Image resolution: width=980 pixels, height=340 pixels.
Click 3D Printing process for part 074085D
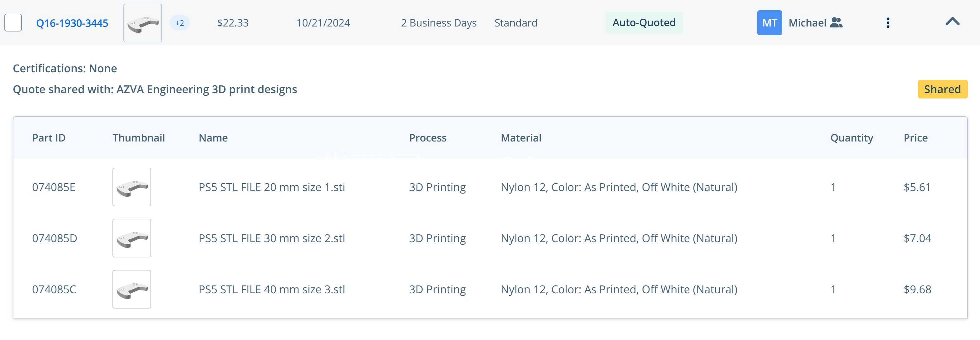[x=437, y=238]
